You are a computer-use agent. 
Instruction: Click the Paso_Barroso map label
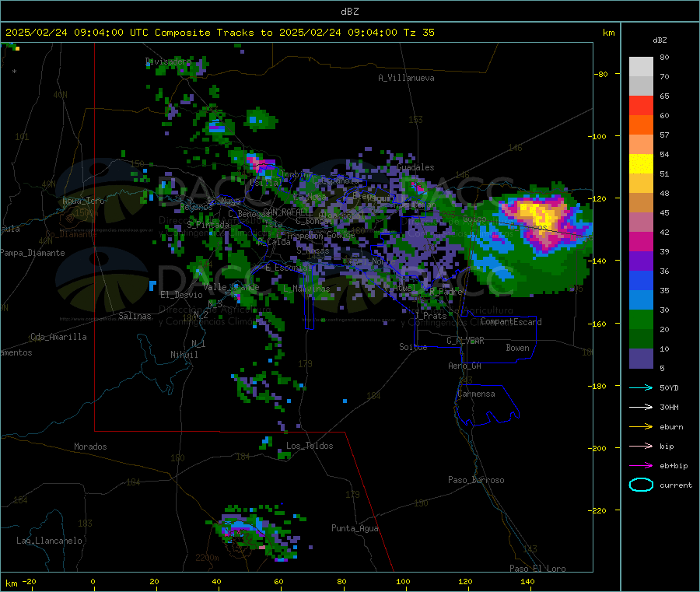pyautogui.click(x=476, y=481)
